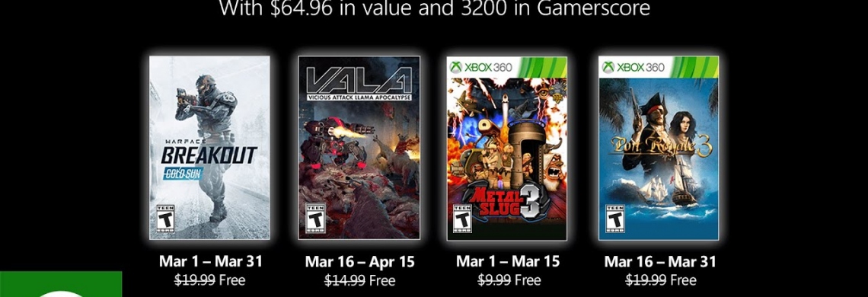The image size is (868, 297).
Task: Choose the Port Royale 3 cover art
Action: coord(658,148)
